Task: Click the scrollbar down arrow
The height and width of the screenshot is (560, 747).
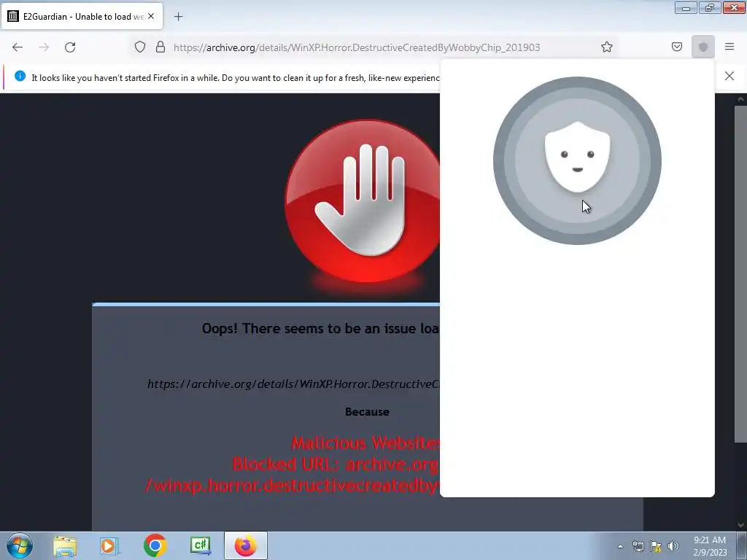Action: pos(740,525)
